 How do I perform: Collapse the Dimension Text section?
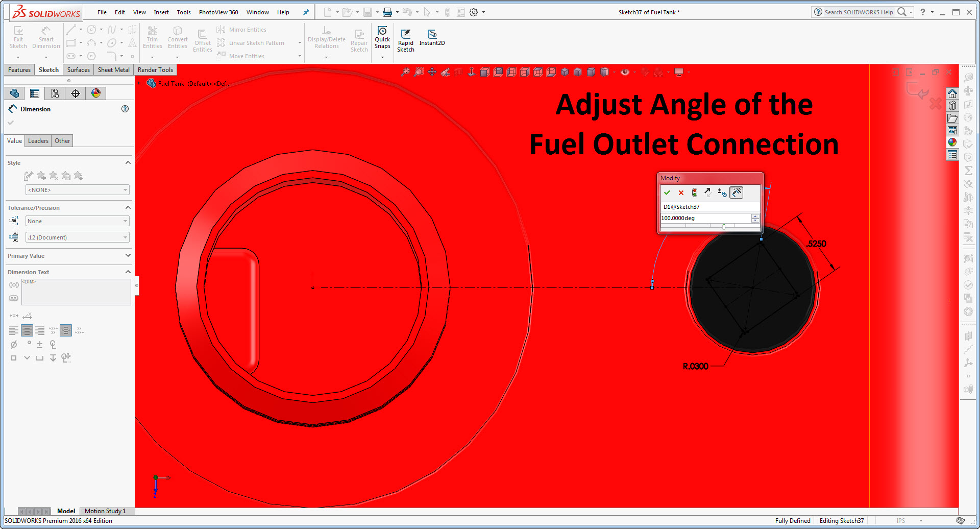(x=128, y=272)
